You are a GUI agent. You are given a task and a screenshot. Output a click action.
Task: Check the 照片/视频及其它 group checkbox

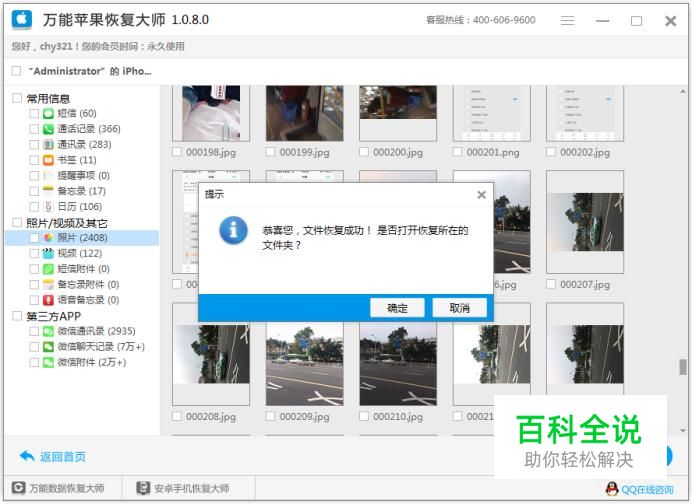point(17,222)
